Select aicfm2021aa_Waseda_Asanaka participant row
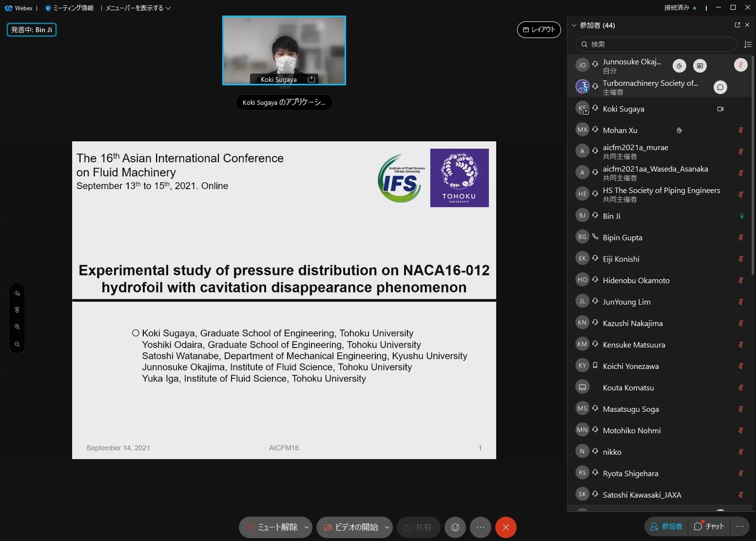 [659, 173]
